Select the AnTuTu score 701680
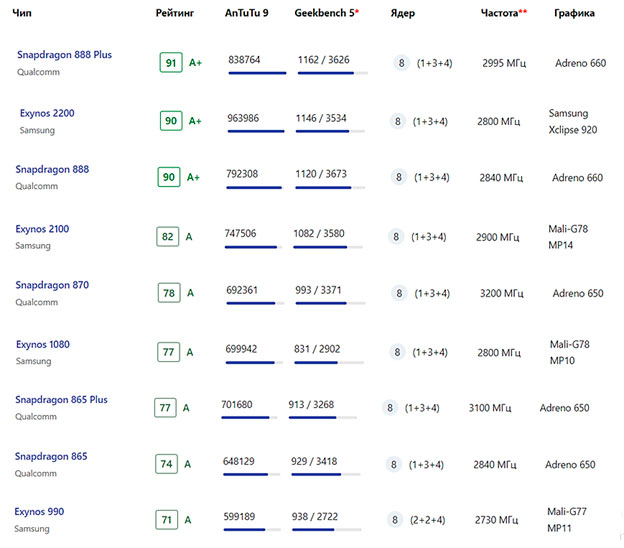 [237, 404]
